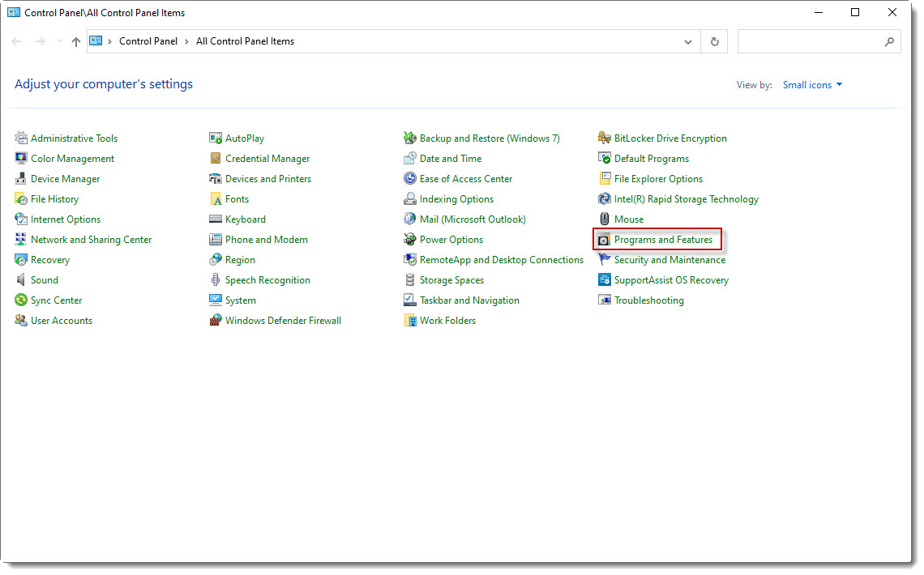Open the System link
The width and height of the screenshot is (924, 575).
pyautogui.click(x=241, y=300)
